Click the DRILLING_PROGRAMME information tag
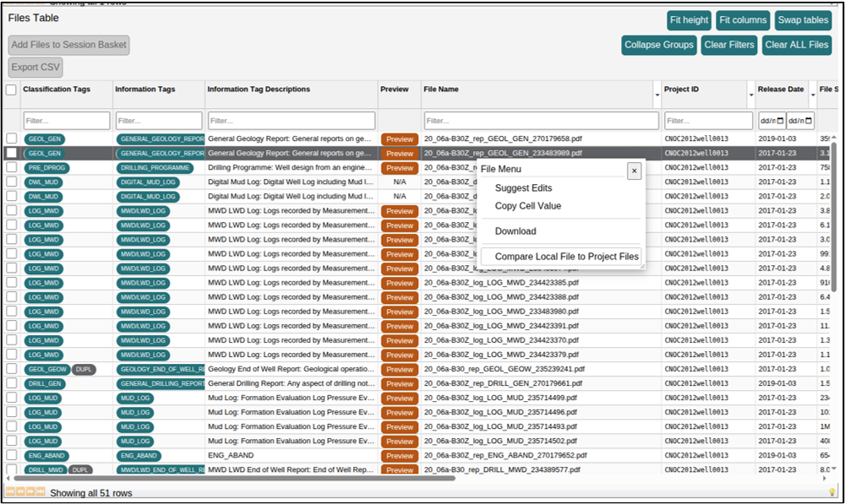Screen dimensions: 845x504 point(155,168)
